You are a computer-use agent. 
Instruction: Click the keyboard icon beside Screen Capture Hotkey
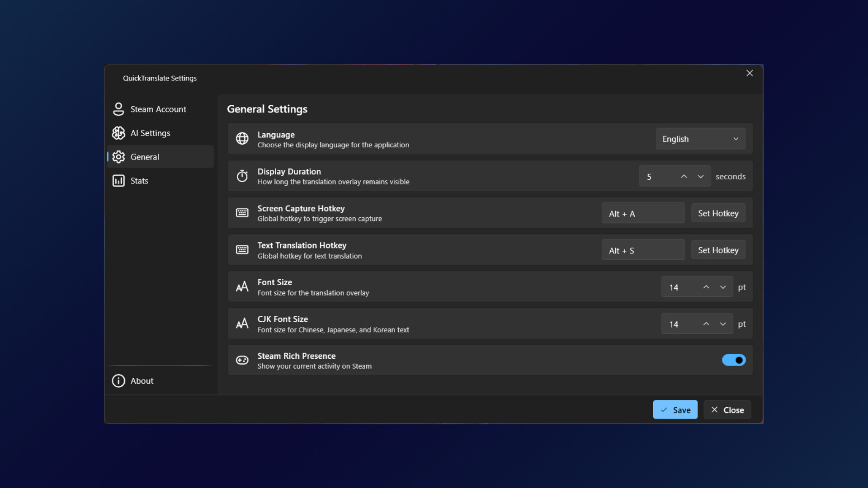pyautogui.click(x=242, y=213)
